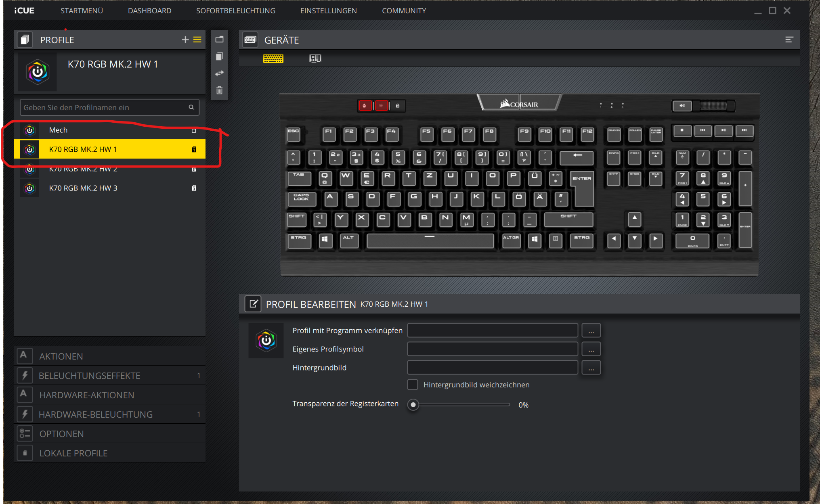Screen dimensions: 820x504
Task: Enable Hintergrundbild weichzeichnen checkbox
Action: click(x=412, y=385)
